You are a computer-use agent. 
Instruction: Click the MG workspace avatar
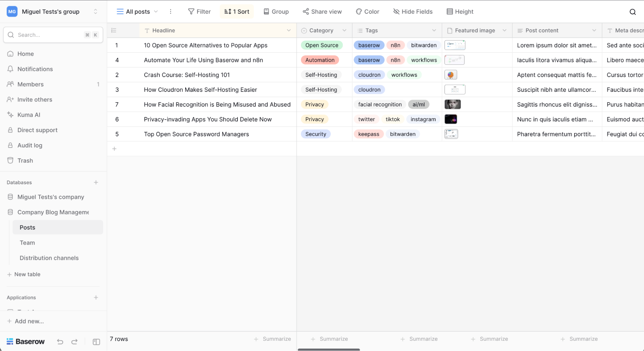(x=12, y=12)
